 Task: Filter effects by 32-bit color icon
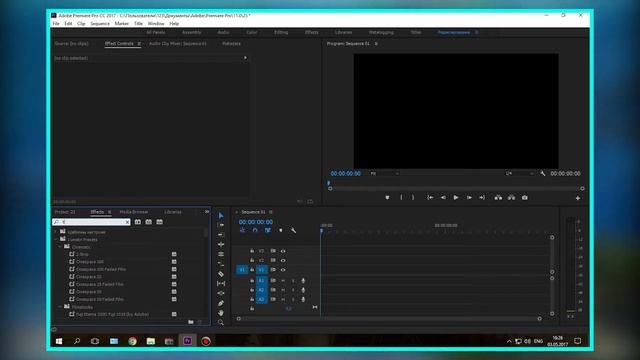click(149, 222)
